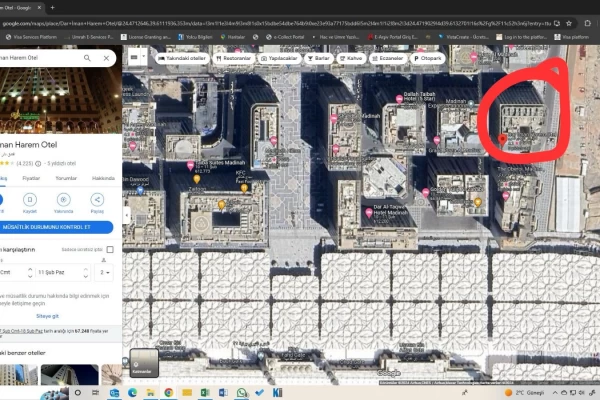The width and height of the screenshot is (600, 400).
Task: Open Word from taskbar
Action: [223, 393]
